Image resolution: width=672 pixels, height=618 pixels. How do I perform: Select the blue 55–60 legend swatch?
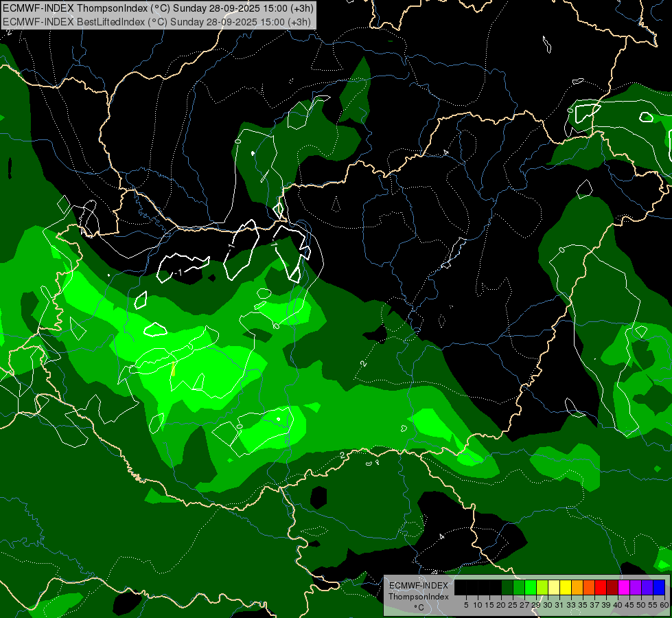coord(658,587)
